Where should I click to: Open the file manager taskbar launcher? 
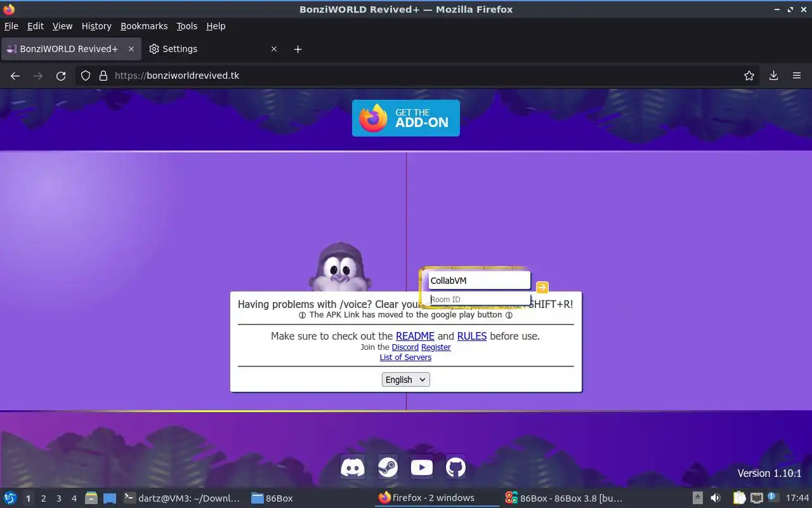[x=91, y=498]
